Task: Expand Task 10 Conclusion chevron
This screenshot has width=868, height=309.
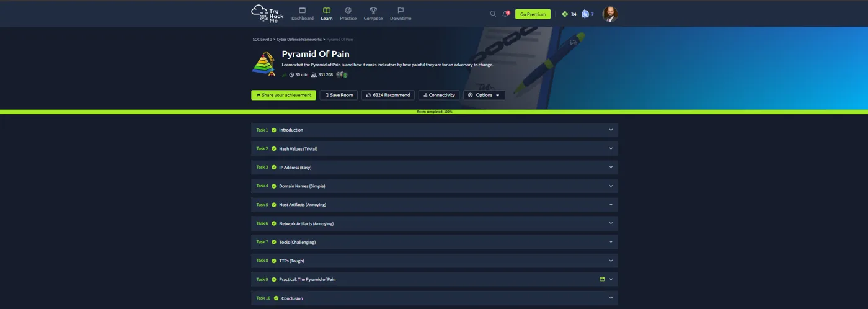Action: 611,298
